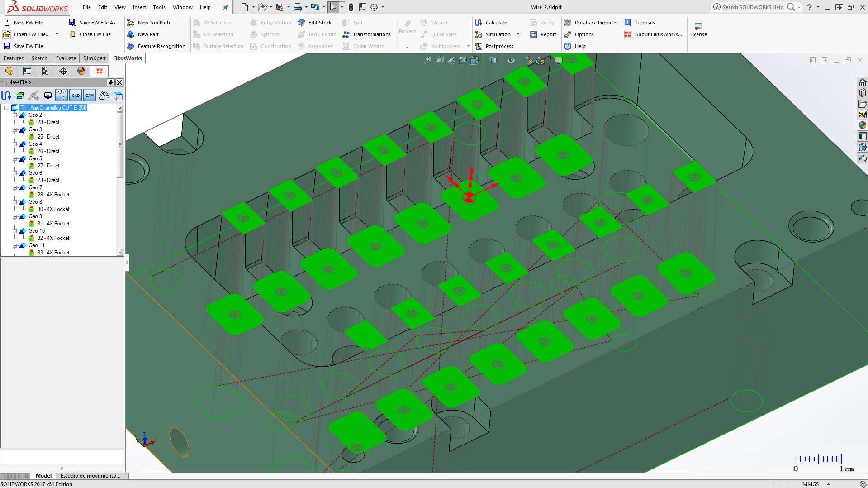868x488 pixels.
Task: Click the CAD mode button in FikusWorks panel
Action: pos(75,96)
